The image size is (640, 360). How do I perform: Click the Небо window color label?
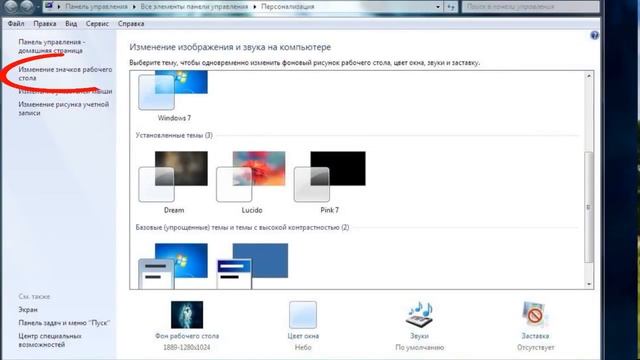tap(303, 347)
